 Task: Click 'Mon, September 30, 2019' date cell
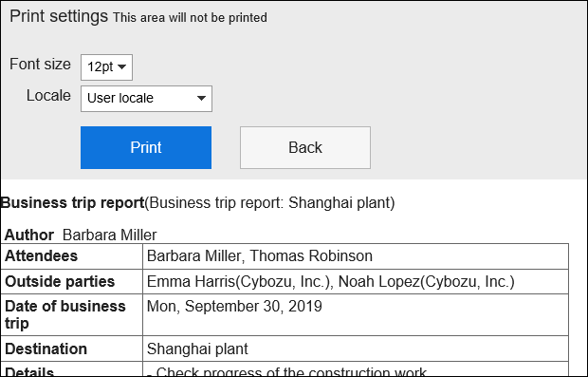click(x=356, y=315)
